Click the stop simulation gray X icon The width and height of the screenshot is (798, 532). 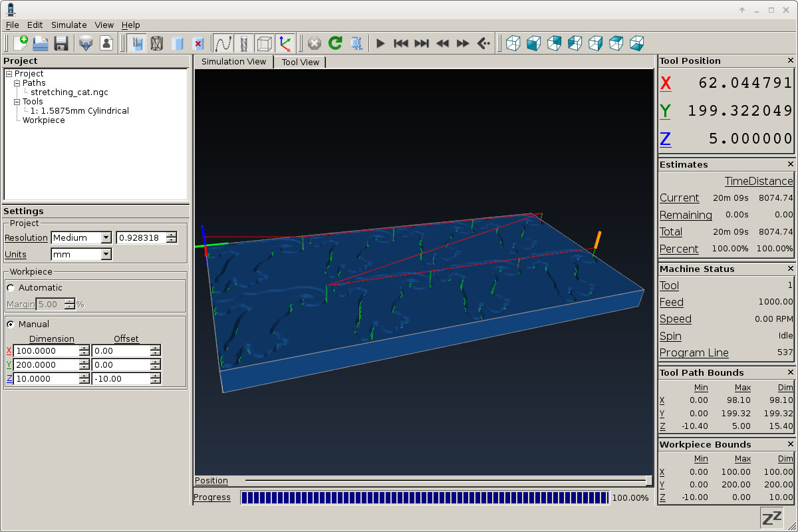(315, 43)
